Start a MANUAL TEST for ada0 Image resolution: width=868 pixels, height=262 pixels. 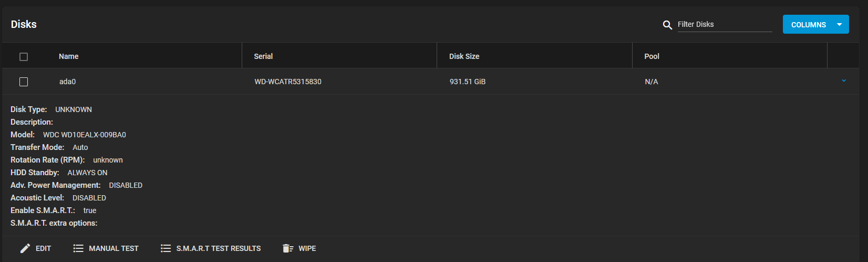coord(106,248)
